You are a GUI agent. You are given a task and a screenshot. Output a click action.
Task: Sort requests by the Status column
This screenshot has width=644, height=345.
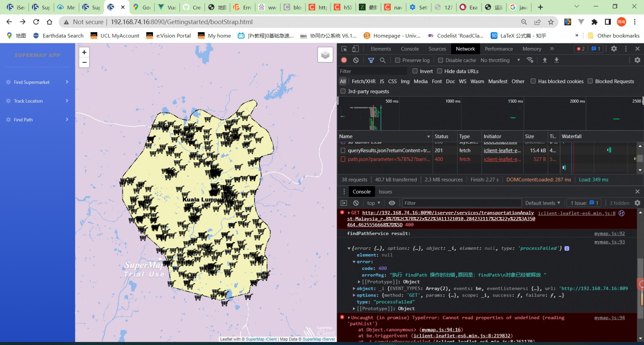tap(445, 136)
